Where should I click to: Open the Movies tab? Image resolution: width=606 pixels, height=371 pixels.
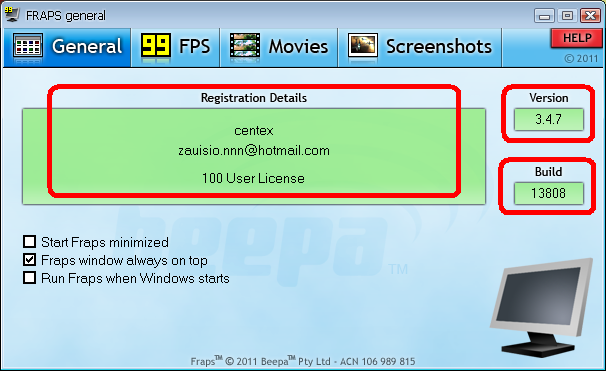point(279,47)
